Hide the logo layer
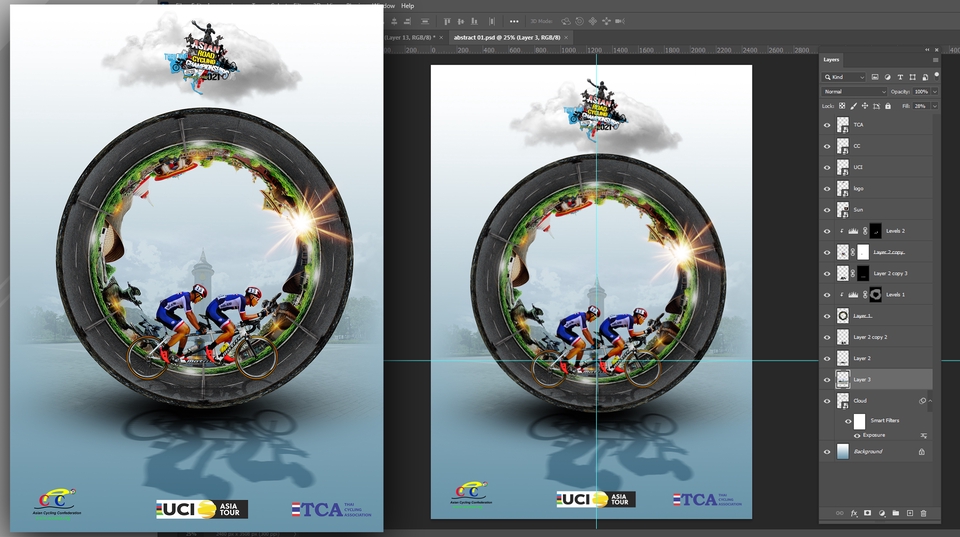Viewport: 960px width, 537px height. [827, 189]
